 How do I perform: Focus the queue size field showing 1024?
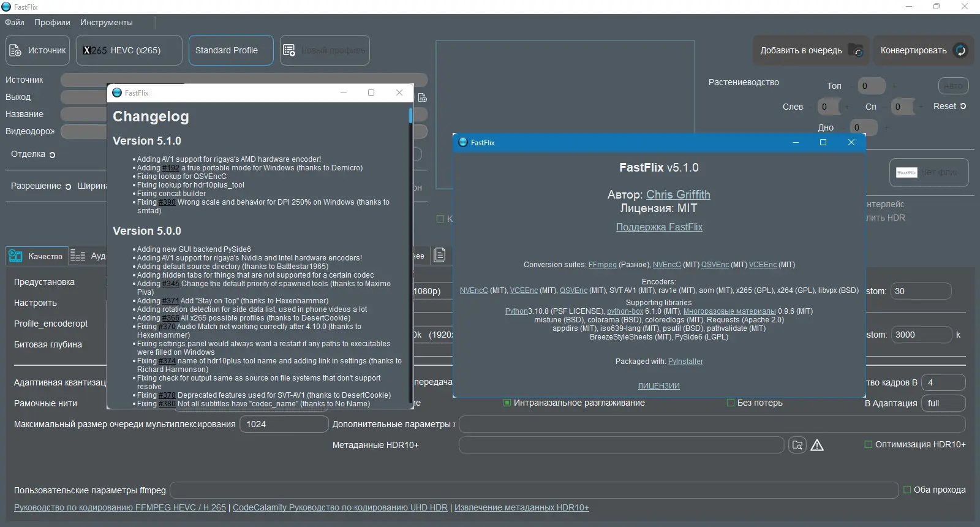(x=284, y=424)
